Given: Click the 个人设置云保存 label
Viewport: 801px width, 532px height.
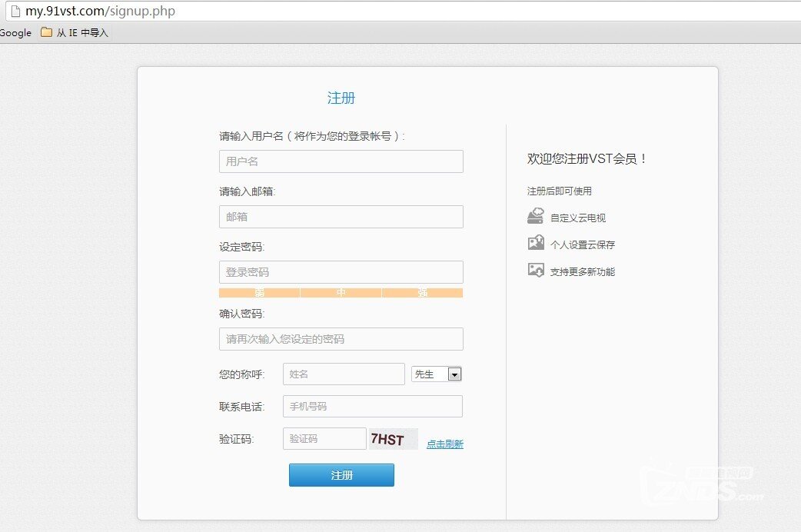Looking at the screenshot, I should coord(583,244).
